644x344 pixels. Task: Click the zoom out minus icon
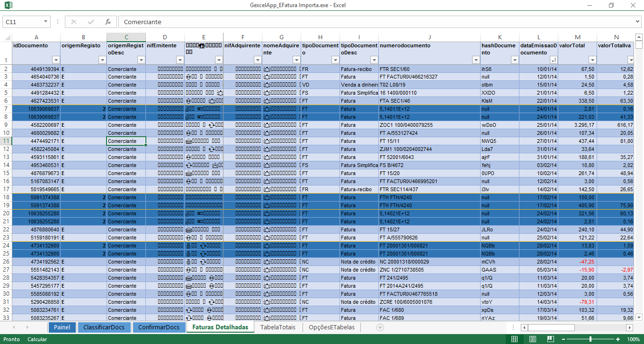[562, 339]
